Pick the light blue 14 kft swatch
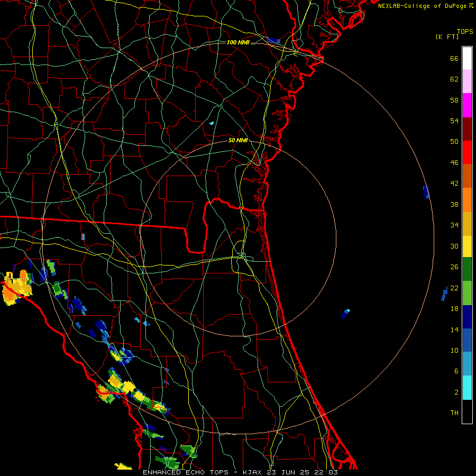The height and width of the screenshot is (476, 476). point(467,364)
